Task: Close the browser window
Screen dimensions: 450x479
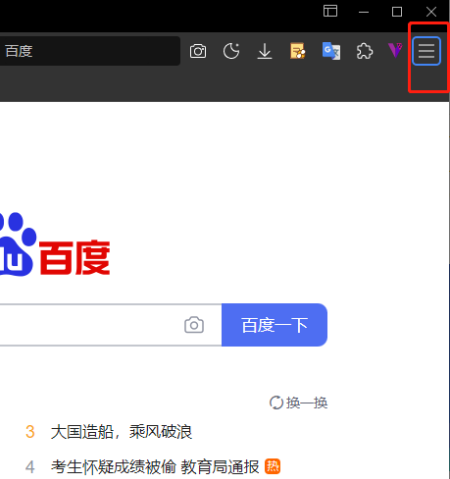Action: coord(431,12)
